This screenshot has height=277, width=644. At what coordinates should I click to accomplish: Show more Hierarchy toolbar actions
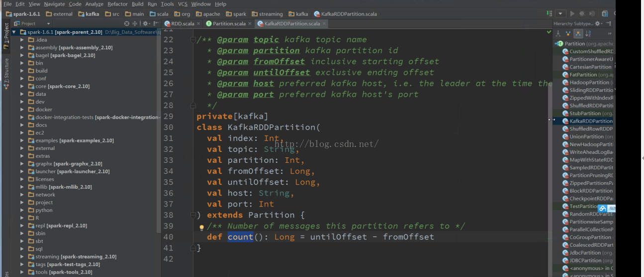pyautogui.click(x=610, y=33)
